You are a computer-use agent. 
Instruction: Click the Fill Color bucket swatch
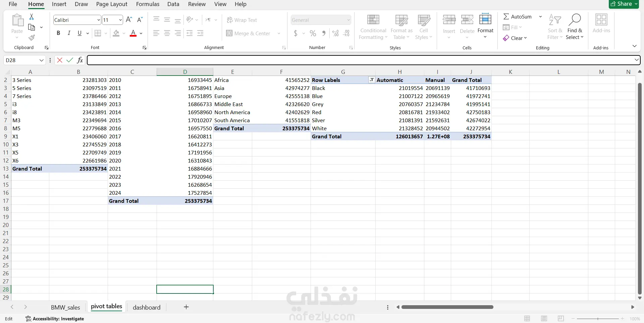point(116,33)
